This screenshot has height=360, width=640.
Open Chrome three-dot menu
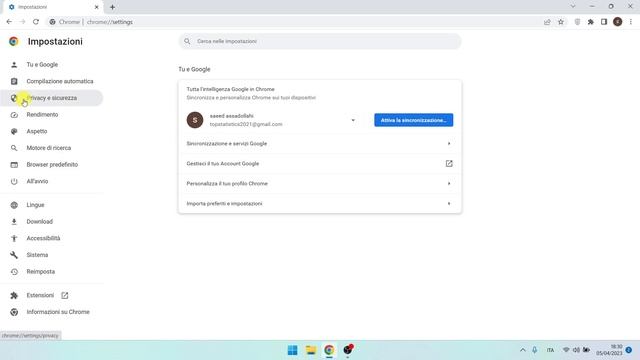click(x=631, y=22)
